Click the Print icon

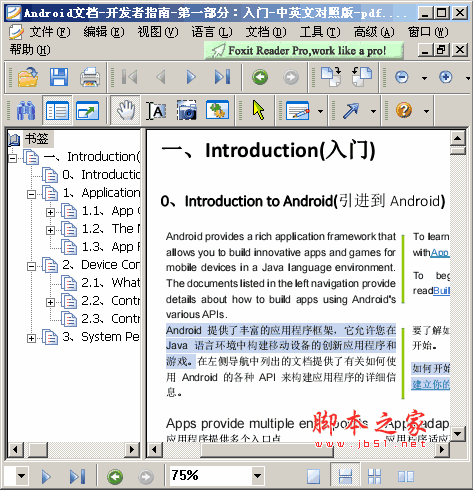90,77
